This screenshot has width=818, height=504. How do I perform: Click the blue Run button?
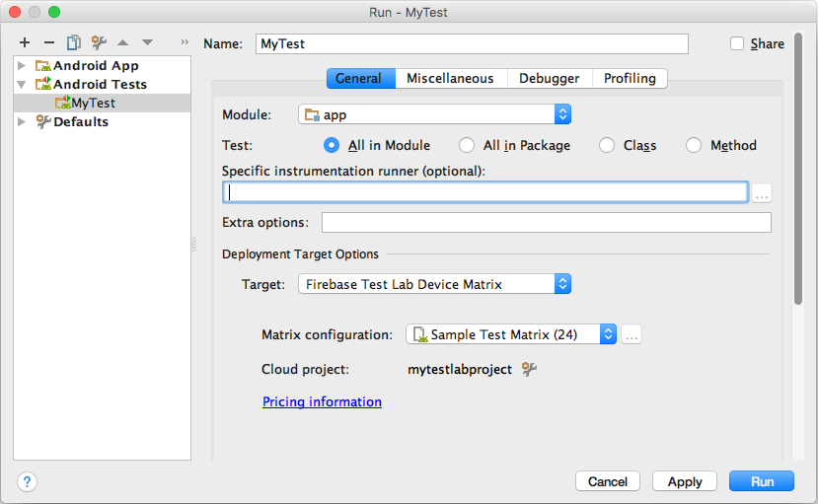pyautogui.click(x=761, y=481)
